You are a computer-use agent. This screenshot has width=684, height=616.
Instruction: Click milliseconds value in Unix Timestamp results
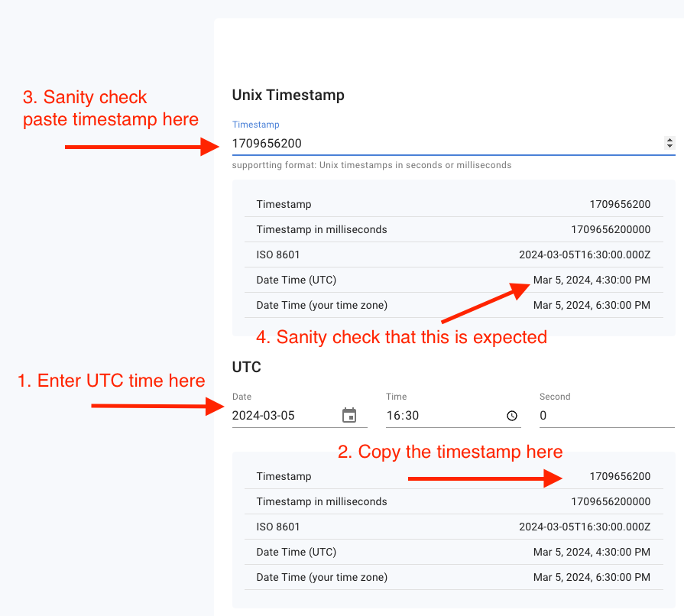pyautogui.click(x=611, y=229)
